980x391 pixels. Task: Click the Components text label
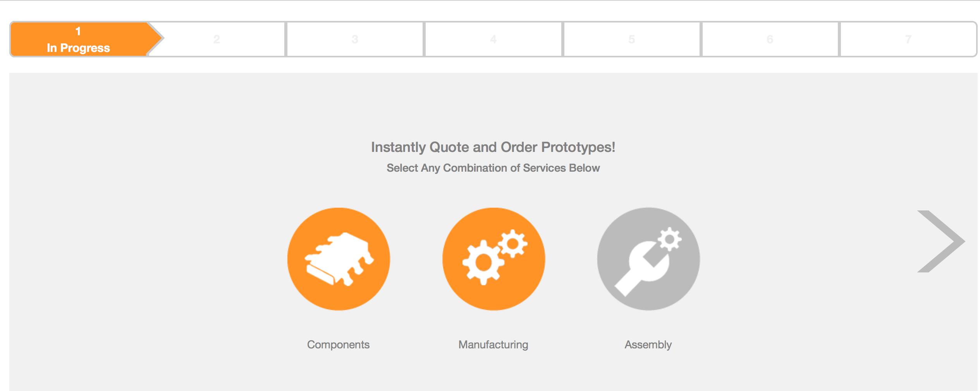click(338, 344)
